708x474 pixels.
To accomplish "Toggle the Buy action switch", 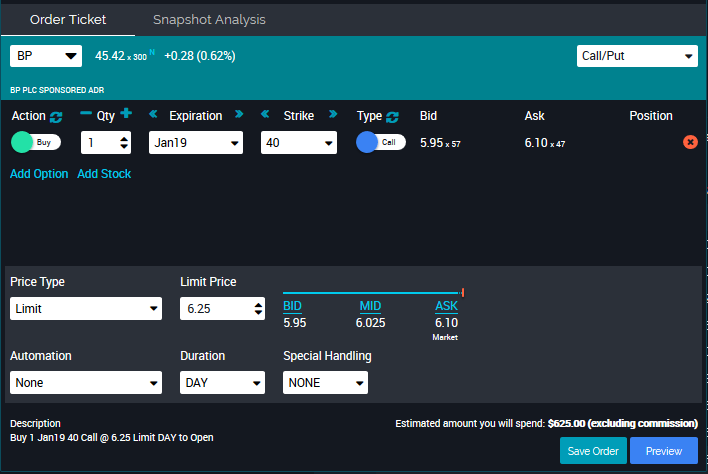I will coord(35,142).
